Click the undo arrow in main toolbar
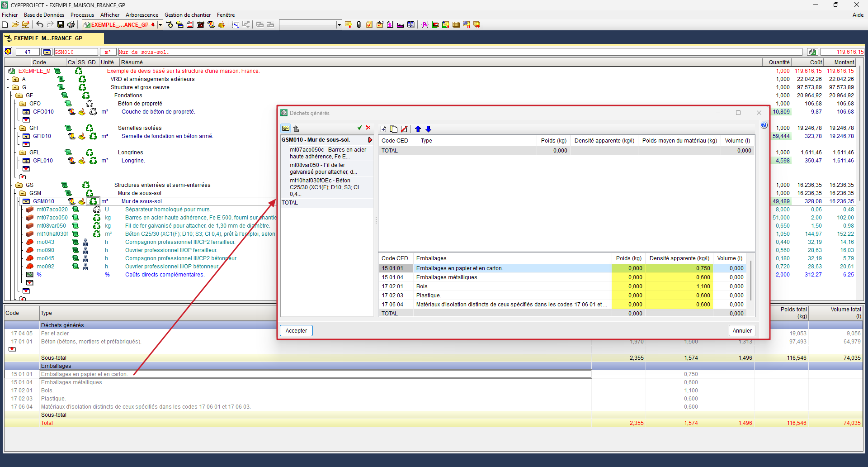The width and height of the screenshot is (868, 467). (40, 24)
